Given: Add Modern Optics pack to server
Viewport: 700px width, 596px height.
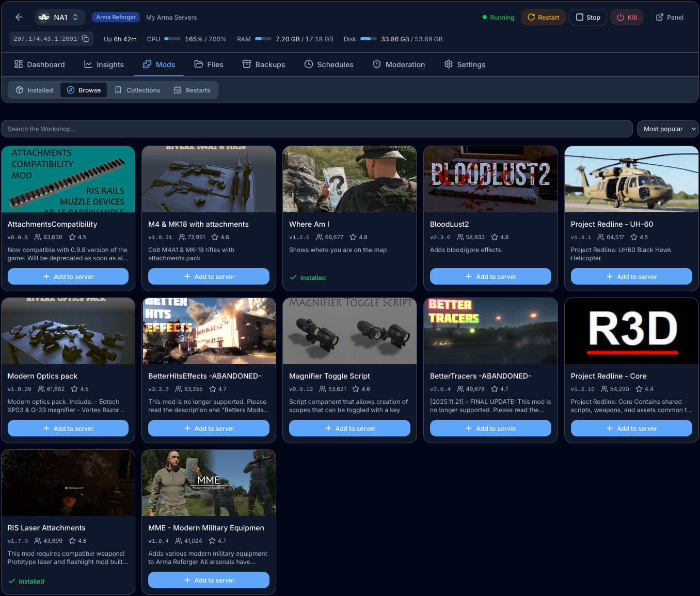Looking at the screenshot, I should click(68, 428).
